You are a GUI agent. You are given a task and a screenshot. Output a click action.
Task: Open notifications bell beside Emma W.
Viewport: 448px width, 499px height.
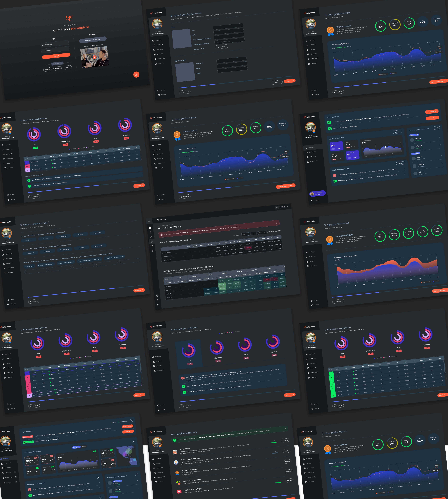(x=277, y=208)
